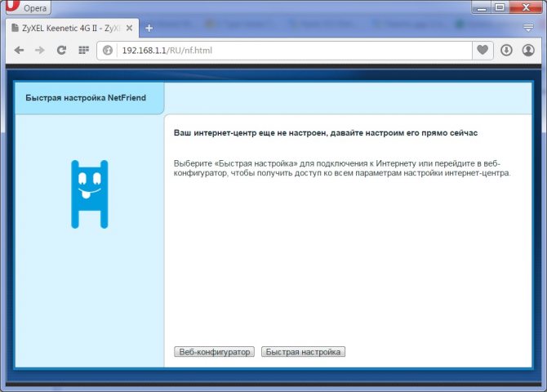Click the blue NetFriend mascot image
This screenshot has width=547, height=392.
(x=90, y=194)
